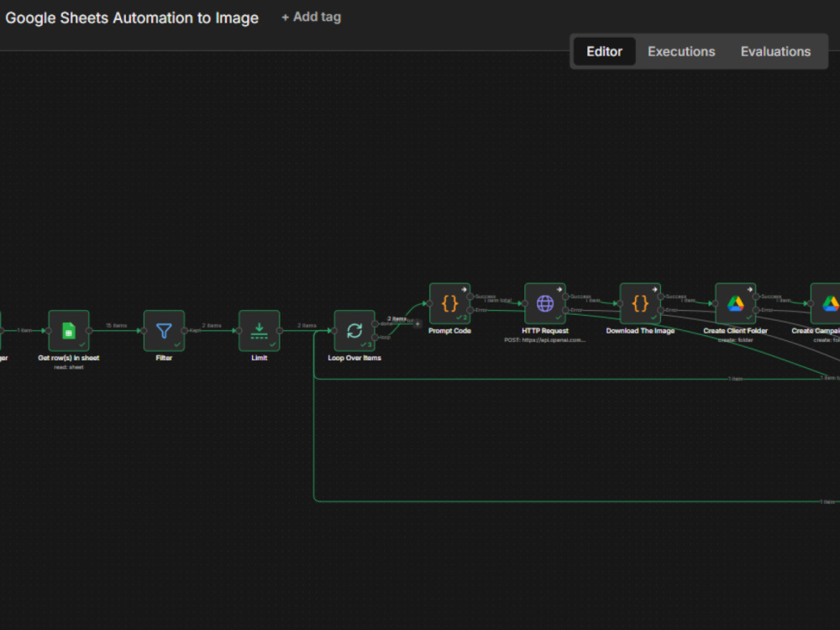Screen dimensions: 840x630
Task: Click the Add tag button
Action: point(312,17)
